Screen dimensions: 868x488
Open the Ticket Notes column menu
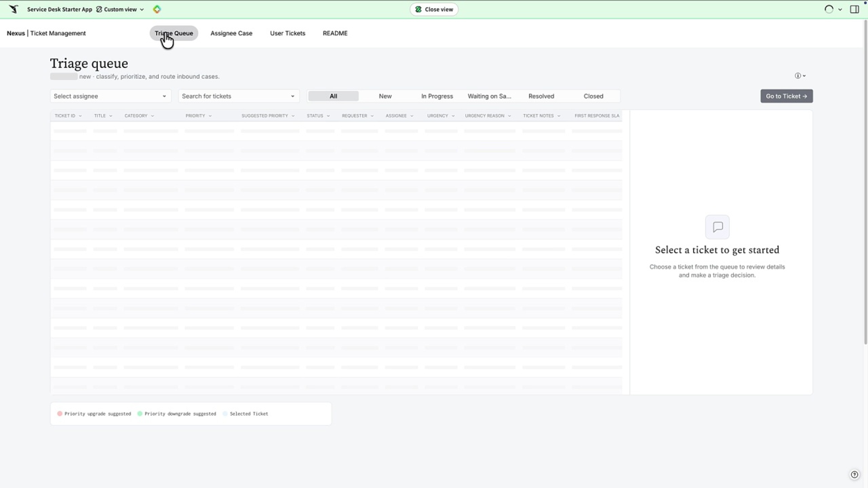click(x=559, y=116)
